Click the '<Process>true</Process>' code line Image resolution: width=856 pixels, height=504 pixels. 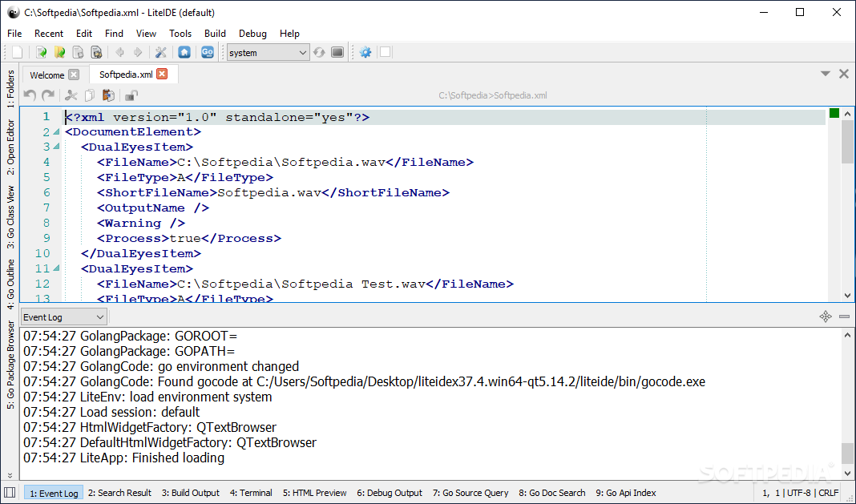(x=189, y=238)
